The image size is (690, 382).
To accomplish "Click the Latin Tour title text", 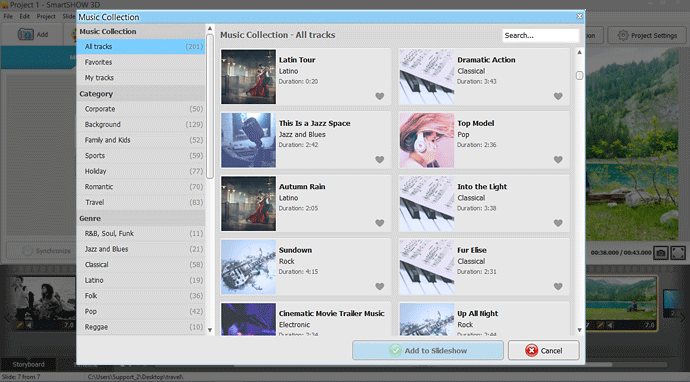I will tap(297, 60).
